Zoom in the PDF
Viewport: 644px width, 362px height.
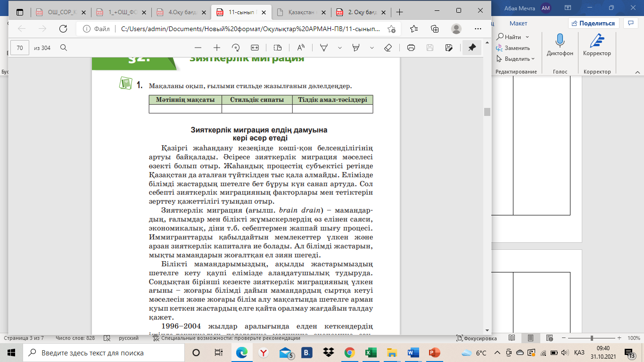pyautogui.click(x=217, y=48)
